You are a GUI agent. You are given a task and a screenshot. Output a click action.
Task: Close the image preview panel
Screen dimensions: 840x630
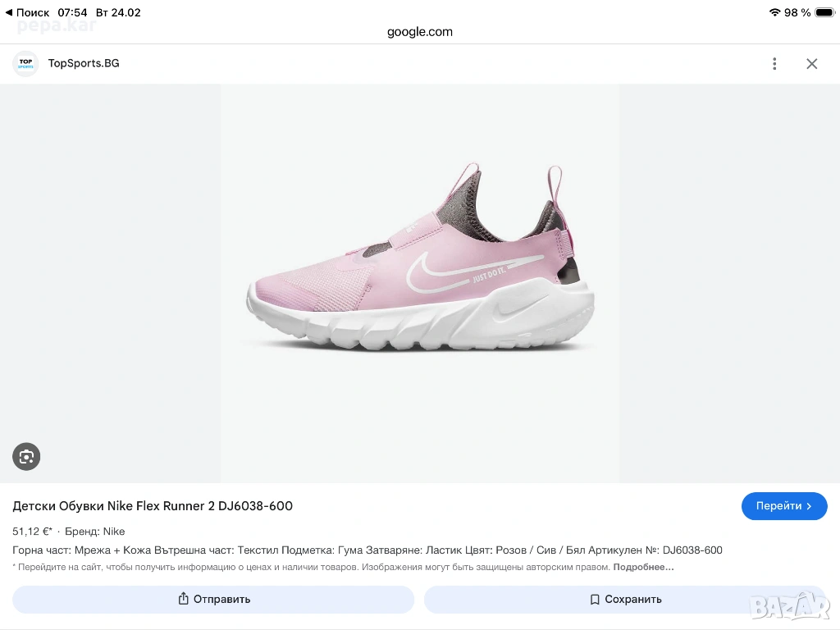811,64
